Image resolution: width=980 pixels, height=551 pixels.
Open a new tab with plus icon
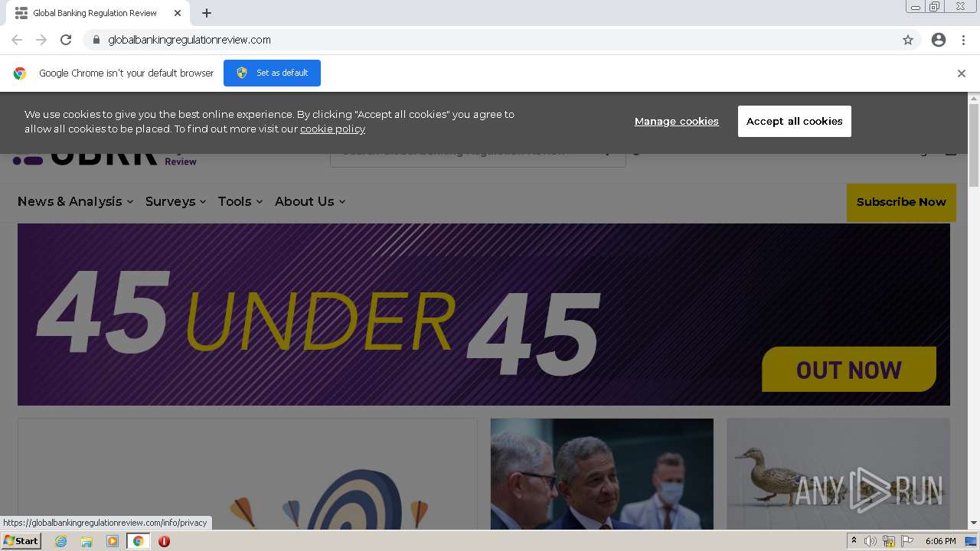pos(207,13)
